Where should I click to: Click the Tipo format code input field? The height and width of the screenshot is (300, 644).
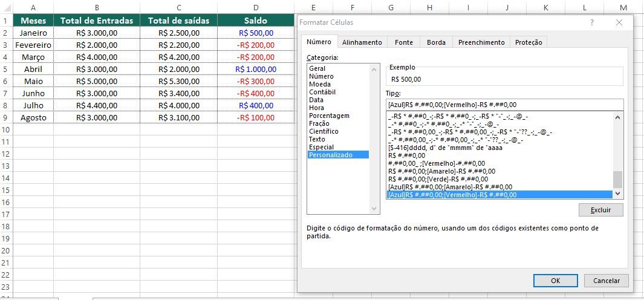504,105
